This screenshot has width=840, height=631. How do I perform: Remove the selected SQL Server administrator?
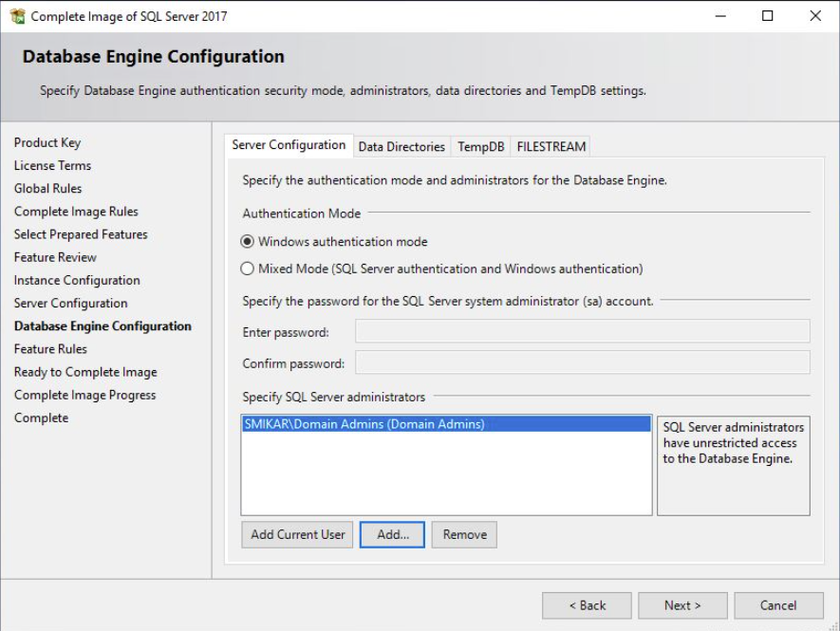pos(464,534)
